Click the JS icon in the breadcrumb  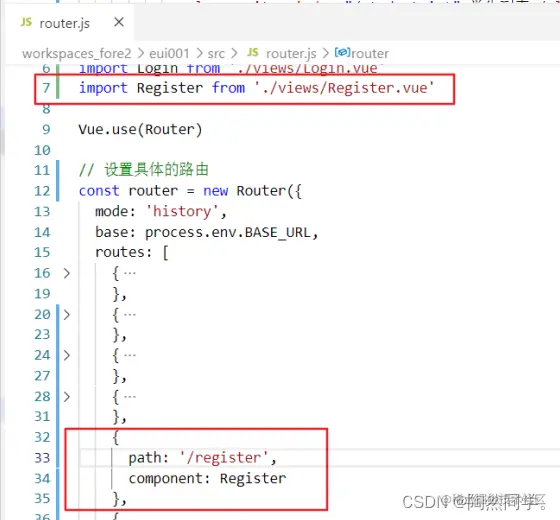(x=253, y=53)
